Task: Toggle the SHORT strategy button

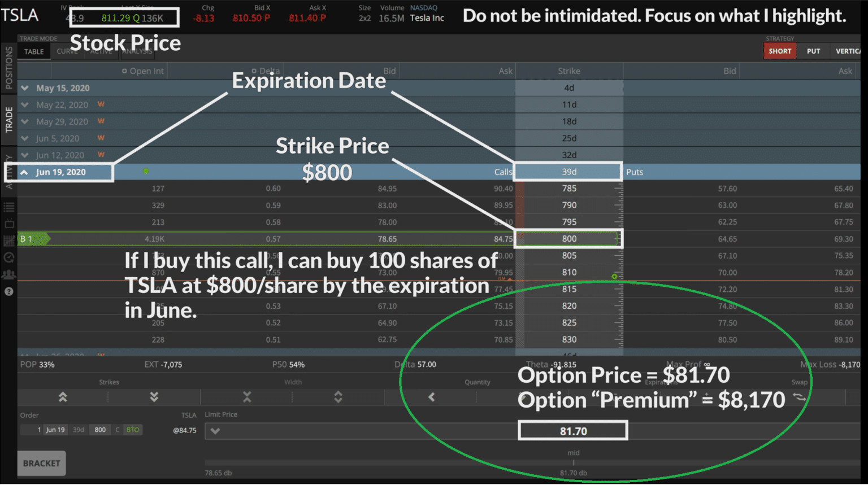Action: [x=780, y=51]
